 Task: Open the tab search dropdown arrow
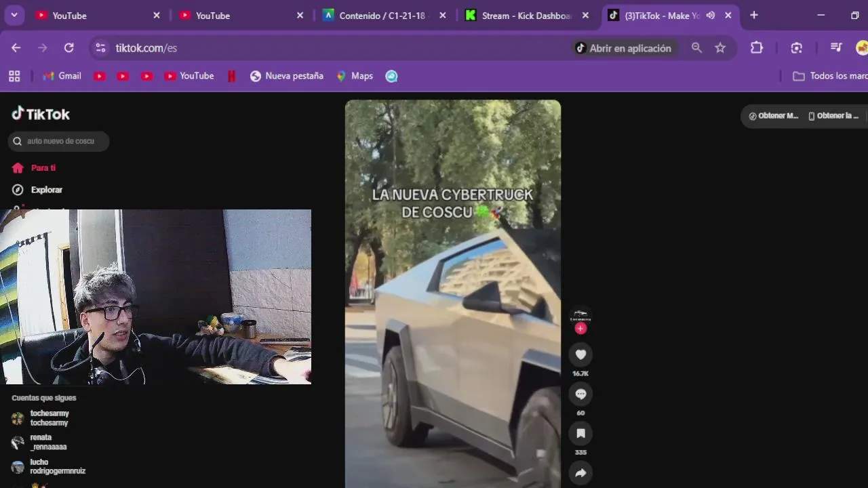[14, 15]
